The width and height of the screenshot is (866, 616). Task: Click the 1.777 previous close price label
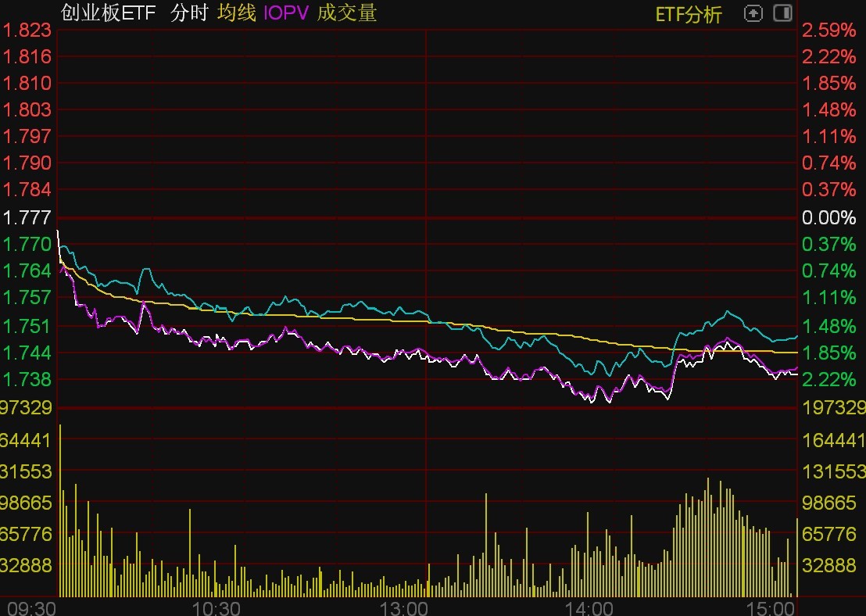(27, 217)
